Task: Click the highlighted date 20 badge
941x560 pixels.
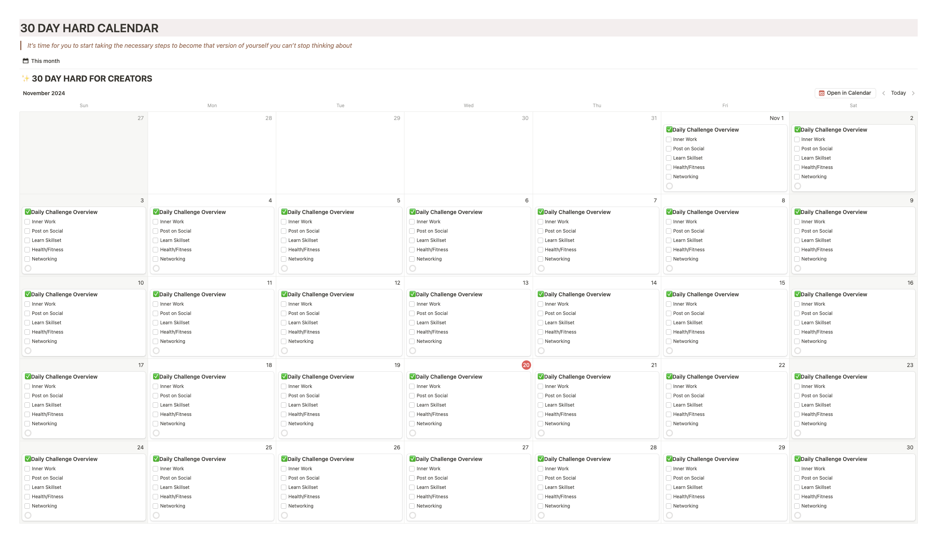Action: (x=526, y=365)
